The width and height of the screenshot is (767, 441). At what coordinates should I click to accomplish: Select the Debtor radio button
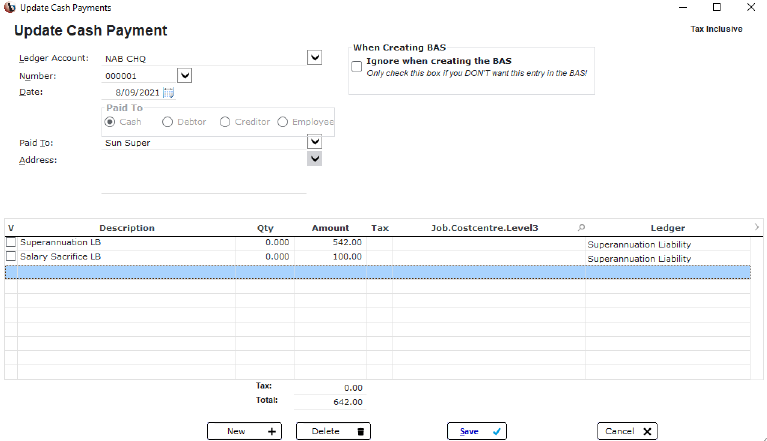tap(167, 122)
